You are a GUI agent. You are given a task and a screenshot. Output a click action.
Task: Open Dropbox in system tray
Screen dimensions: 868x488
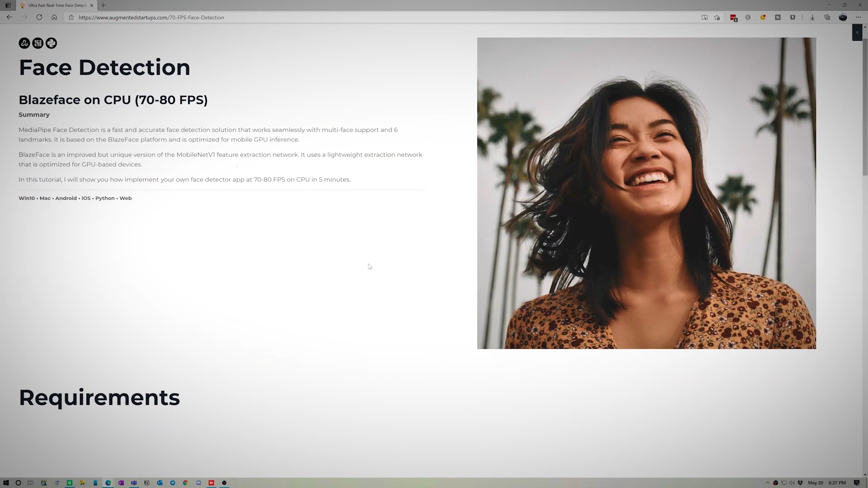800,483
